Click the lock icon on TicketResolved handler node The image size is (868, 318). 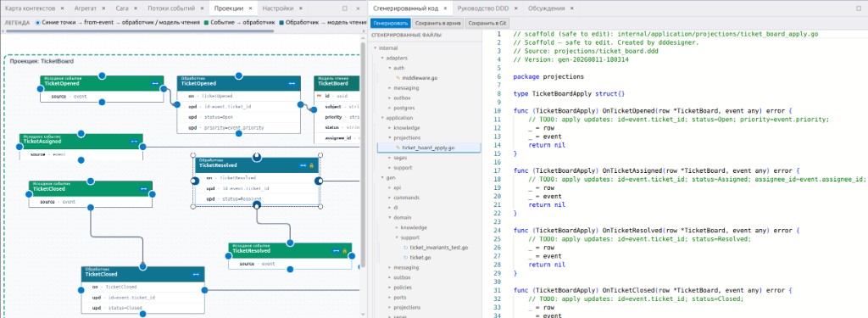tap(311, 165)
